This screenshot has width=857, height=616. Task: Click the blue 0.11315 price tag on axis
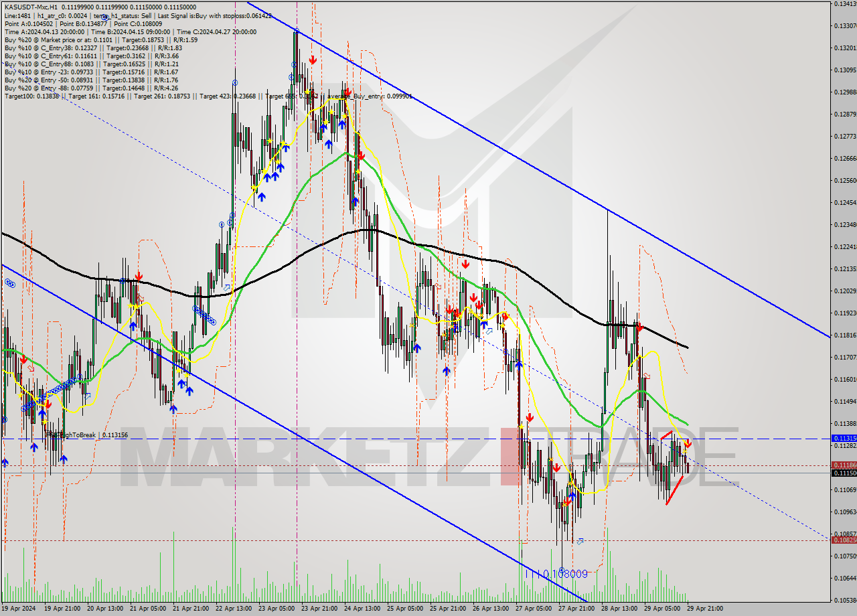coord(844,438)
